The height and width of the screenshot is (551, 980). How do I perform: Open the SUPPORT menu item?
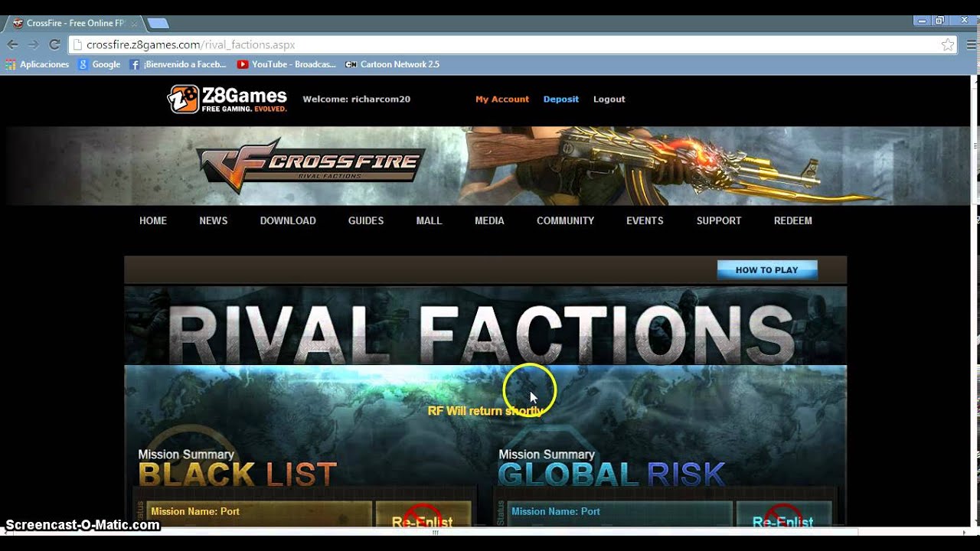pyautogui.click(x=719, y=220)
